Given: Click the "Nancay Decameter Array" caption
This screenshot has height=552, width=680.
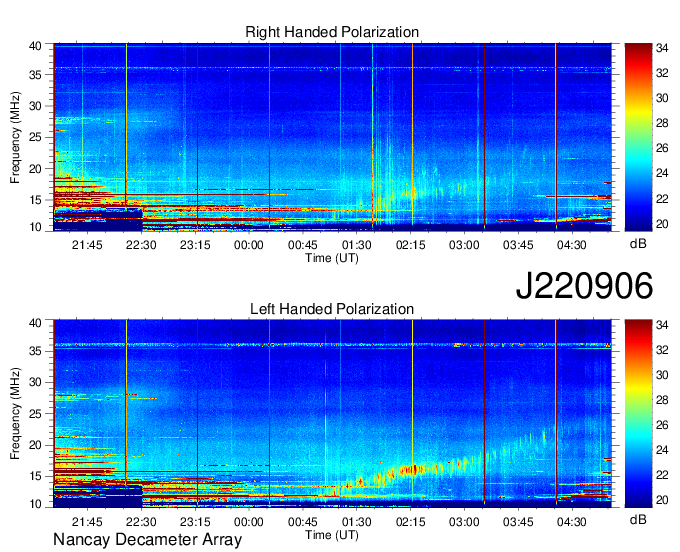Looking at the screenshot, I should click(147, 540).
